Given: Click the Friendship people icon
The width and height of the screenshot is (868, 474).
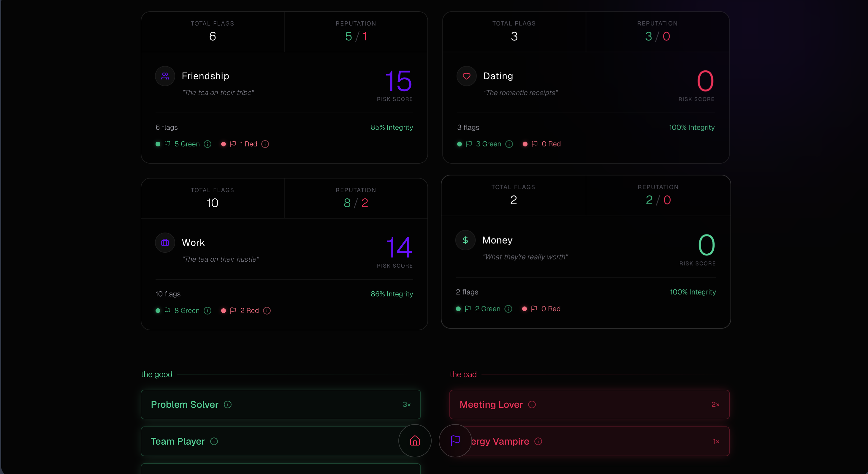Looking at the screenshot, I should [165, 76].
